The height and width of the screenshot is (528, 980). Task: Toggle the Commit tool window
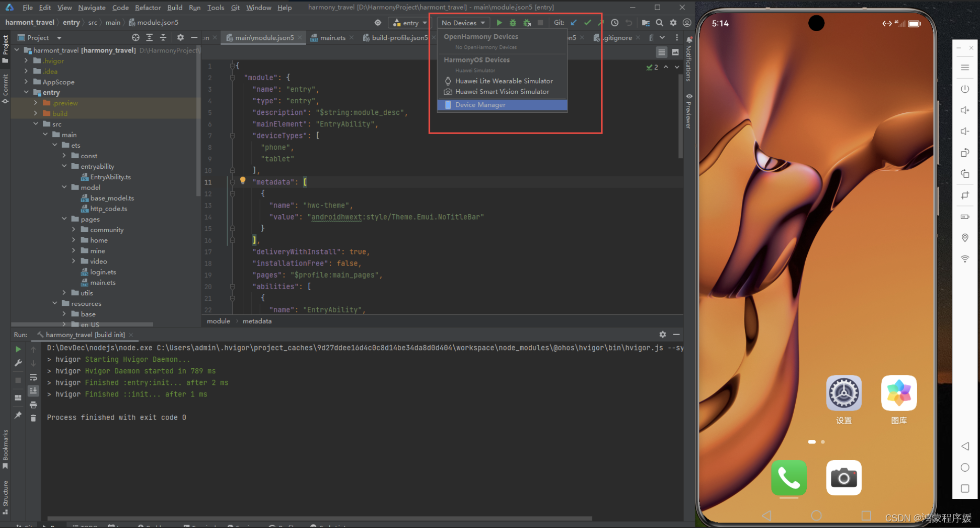point(6,89)
